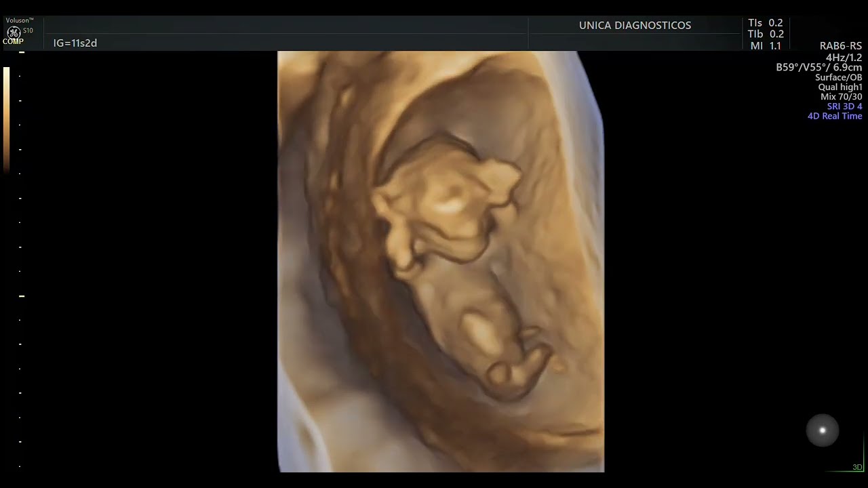The height and width of the screenshot is (488, 868).
Task: Click the Surface/OB setting text
Action: pyautogui.click(x=839, y=77)
